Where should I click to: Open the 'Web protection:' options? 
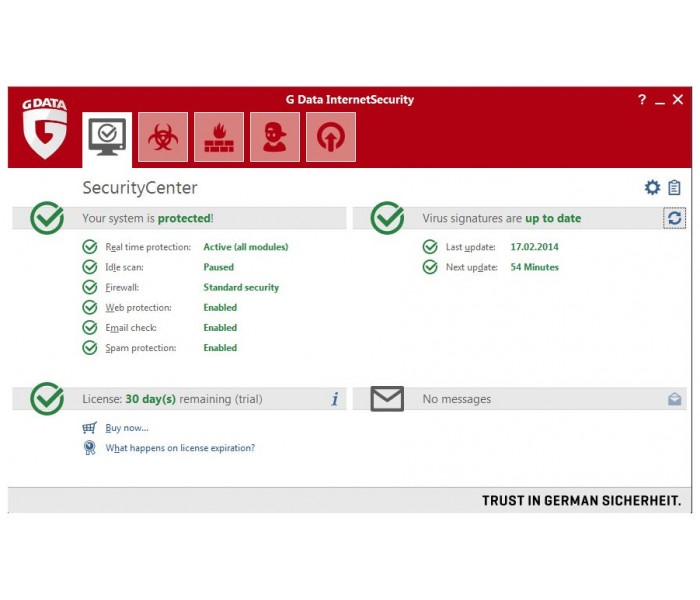[138, 308]
